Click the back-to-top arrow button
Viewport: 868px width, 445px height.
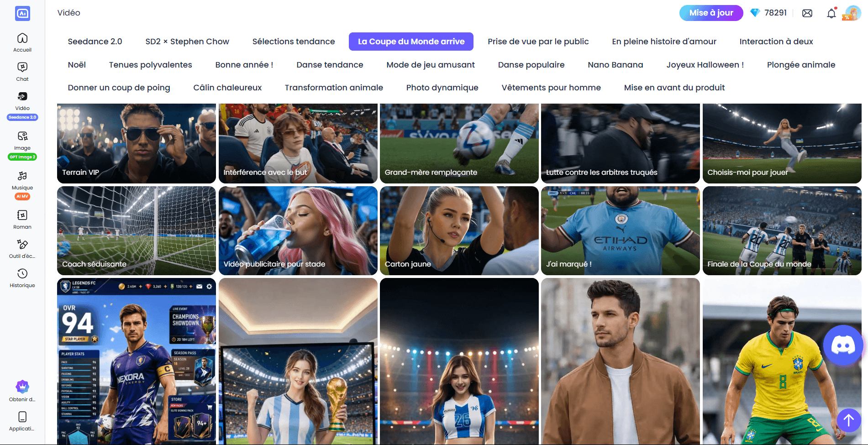click(x=849, y=420)
